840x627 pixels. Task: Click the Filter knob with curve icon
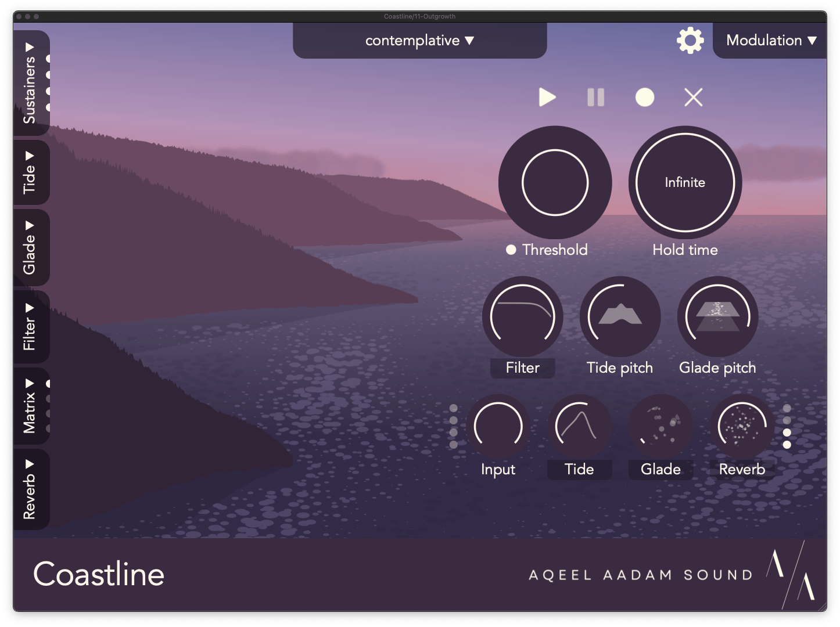522,316
